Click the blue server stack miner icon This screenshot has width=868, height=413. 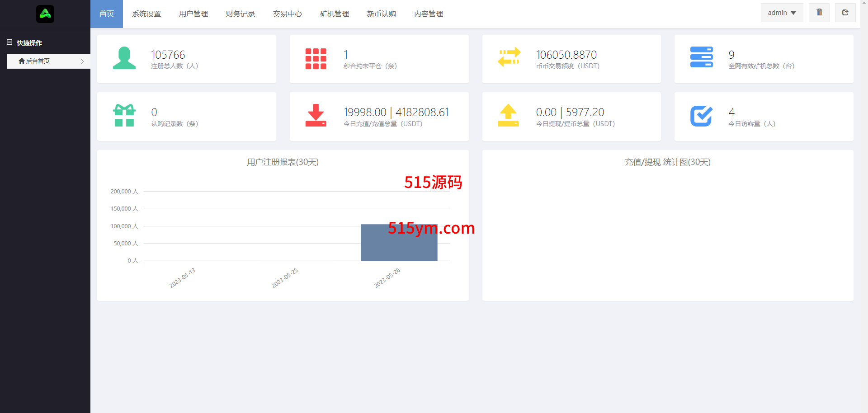click(701, 57)
